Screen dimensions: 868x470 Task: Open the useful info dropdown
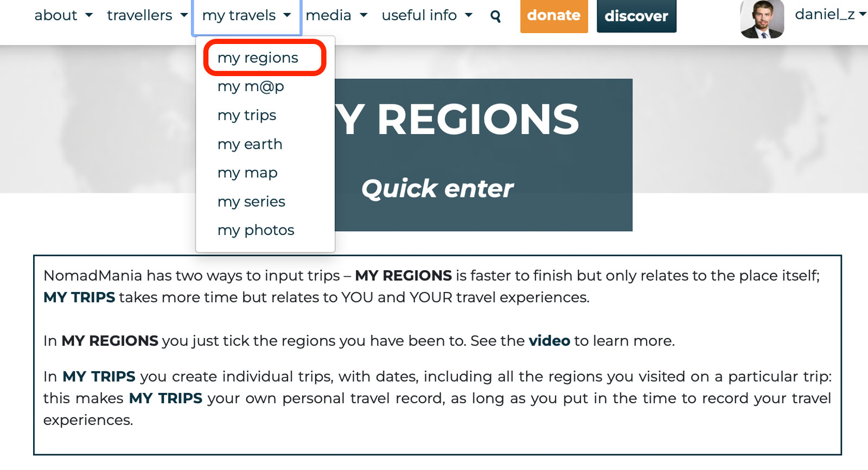[426, 15]
